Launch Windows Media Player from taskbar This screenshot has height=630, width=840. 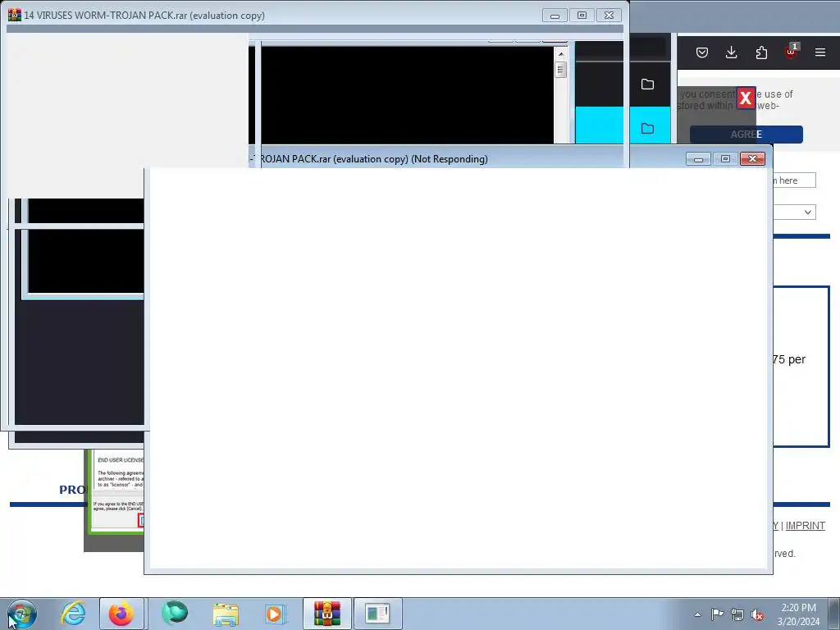tap(276, 614)
